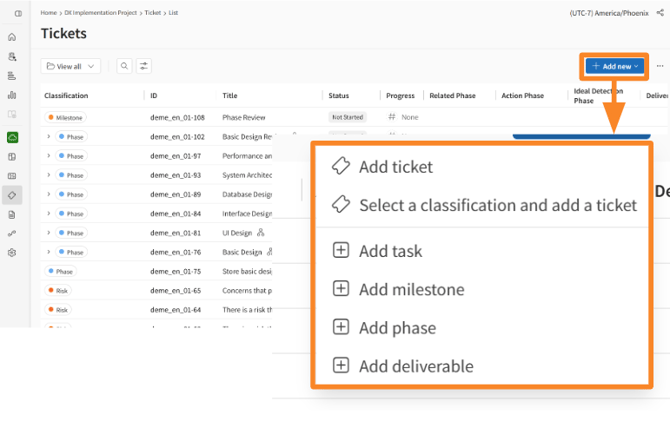Image resolution: width=670 pixels, height=421 pixels.
Task: Open the View all dropdown
Action: (x=70, y=66)
